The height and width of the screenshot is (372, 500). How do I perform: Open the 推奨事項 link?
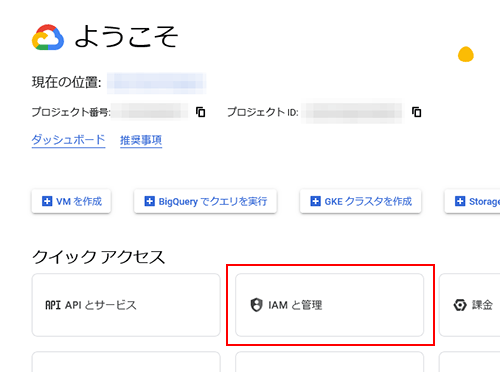tap(141, 140)
